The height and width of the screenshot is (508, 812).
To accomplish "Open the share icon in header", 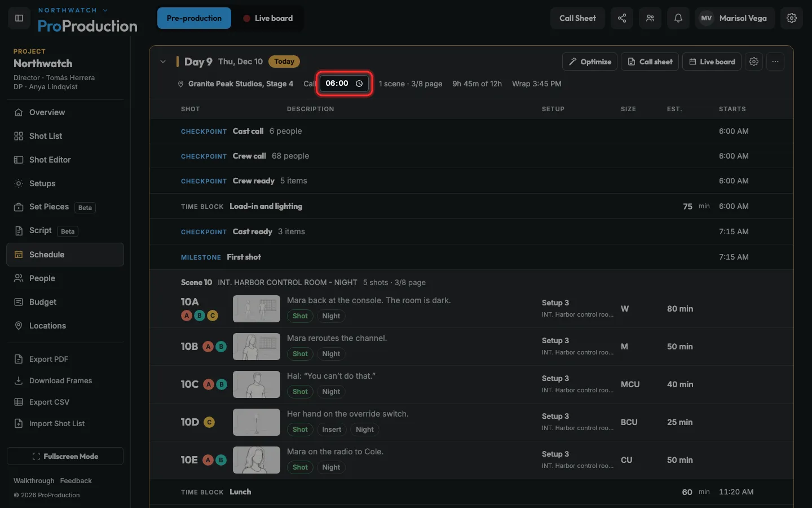I will (x=622, y=18).
